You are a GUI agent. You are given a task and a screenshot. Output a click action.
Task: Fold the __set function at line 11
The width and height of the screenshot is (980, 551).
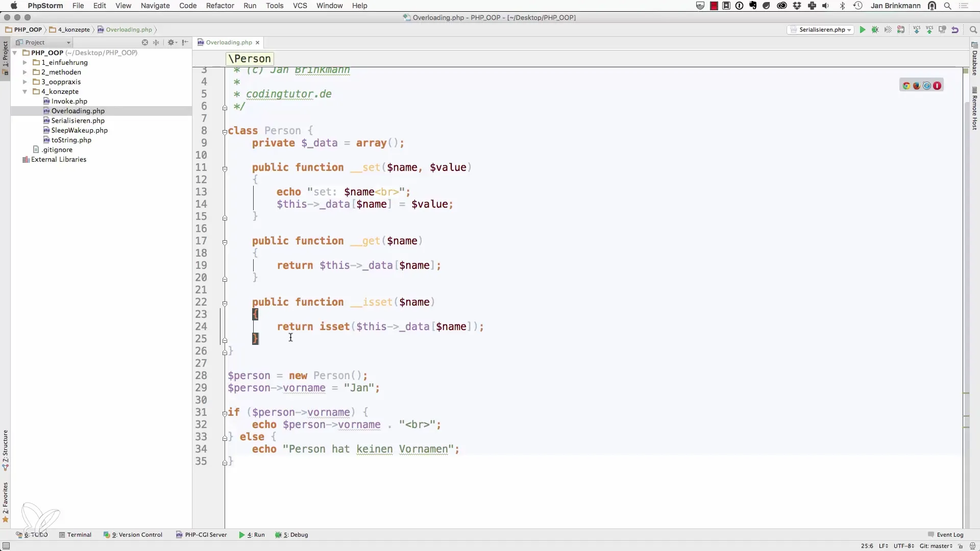point(225,168)
